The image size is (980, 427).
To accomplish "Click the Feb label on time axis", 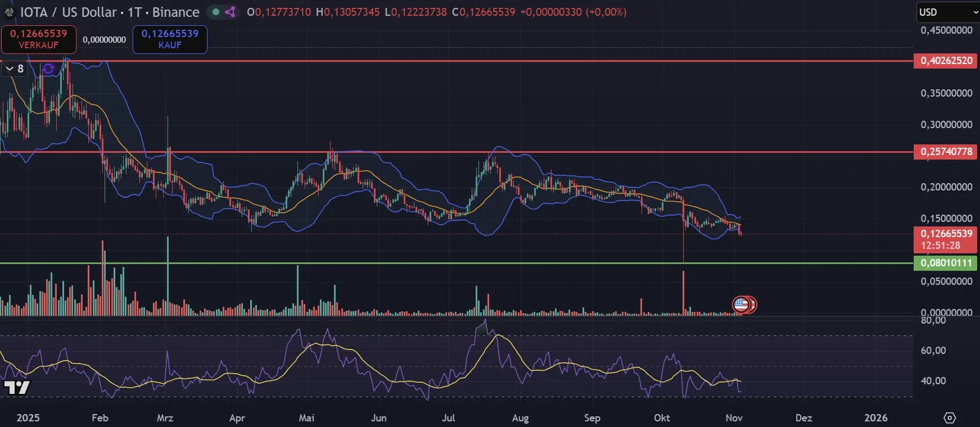I will point(100,418).
